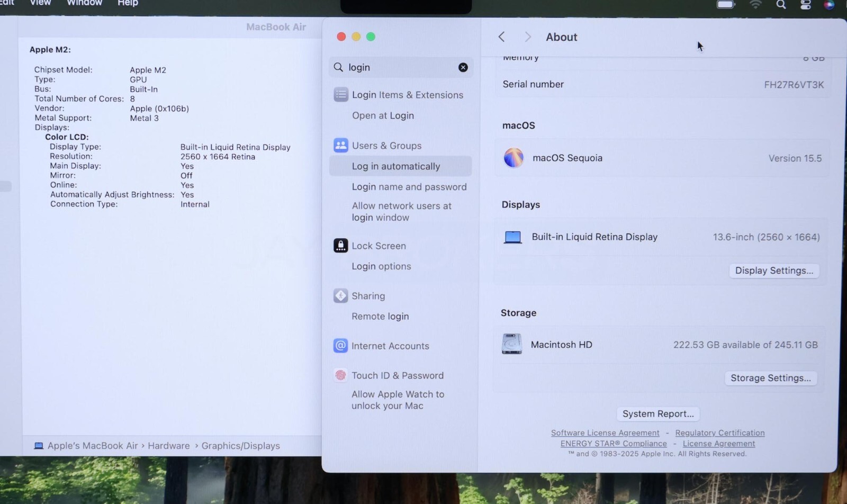Open Spotlight search in menu bar
The height and width of the screenshot is (504, 847).
pos(781,5)
